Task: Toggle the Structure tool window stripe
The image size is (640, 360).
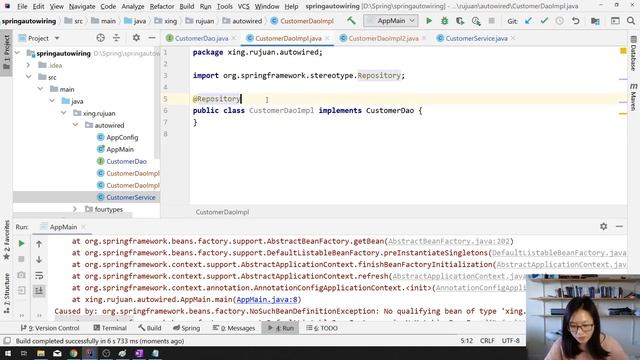Action: (x=7, y=293)
